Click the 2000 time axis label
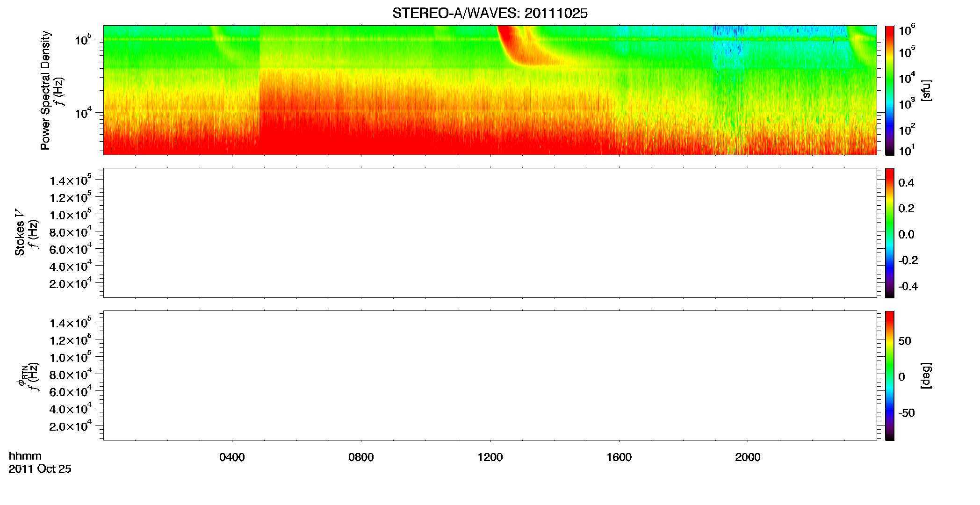The width and height of the screenshot is (980, 505). [x=748, y=457]
